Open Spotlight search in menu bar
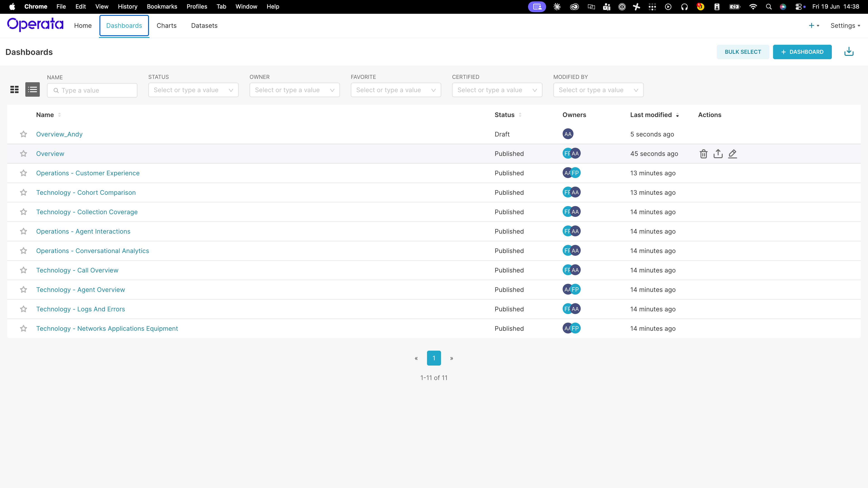868x488 pixels. 769,6
